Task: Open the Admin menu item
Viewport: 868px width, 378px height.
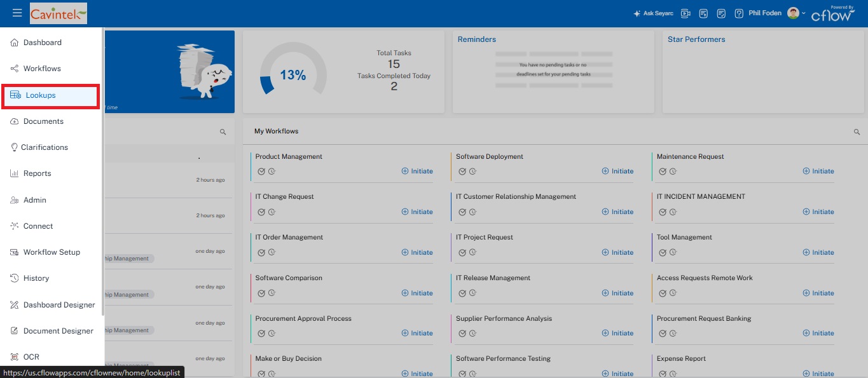Action: (35, 200)
